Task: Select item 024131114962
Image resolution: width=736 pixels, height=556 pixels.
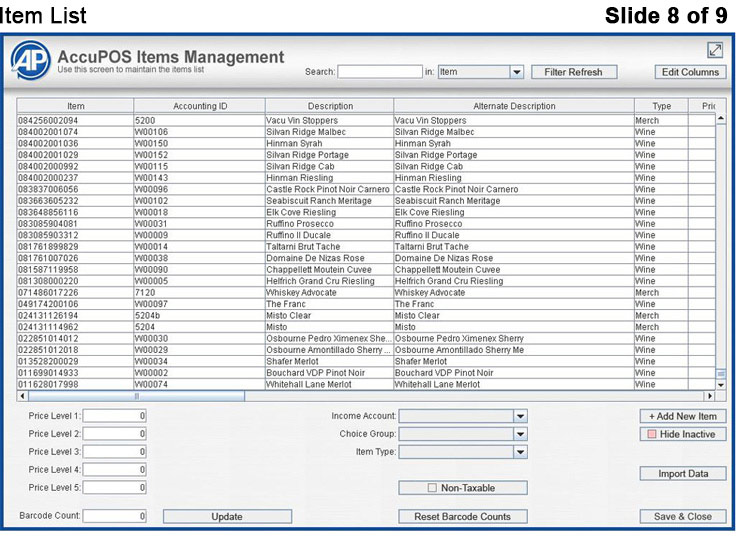Action: click(75, 327)
